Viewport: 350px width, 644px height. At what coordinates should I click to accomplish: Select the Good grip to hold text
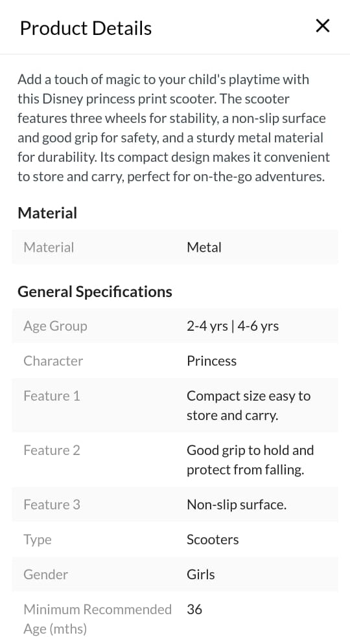[250, 460]
